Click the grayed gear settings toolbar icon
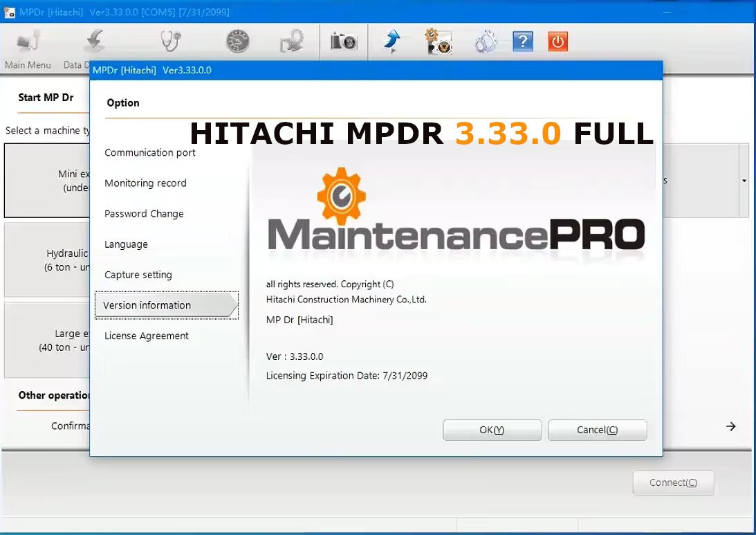 pyautogui.click(x=292, y=42)
